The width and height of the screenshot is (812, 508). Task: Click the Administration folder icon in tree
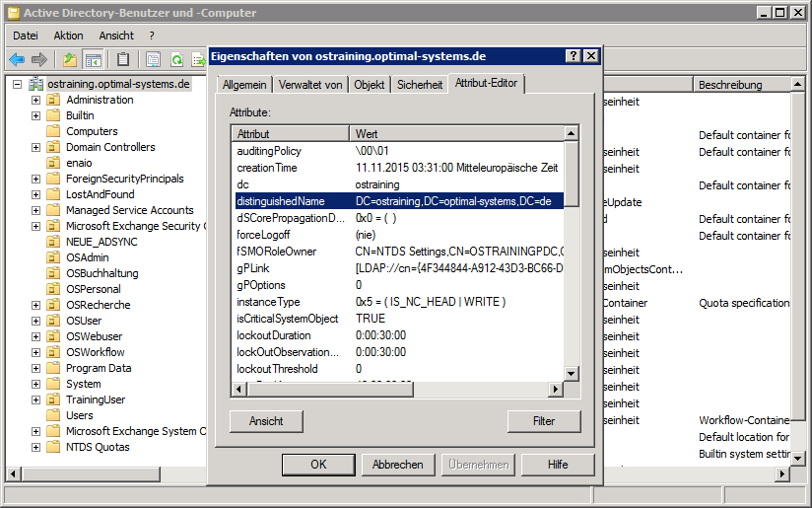[53, 100]
